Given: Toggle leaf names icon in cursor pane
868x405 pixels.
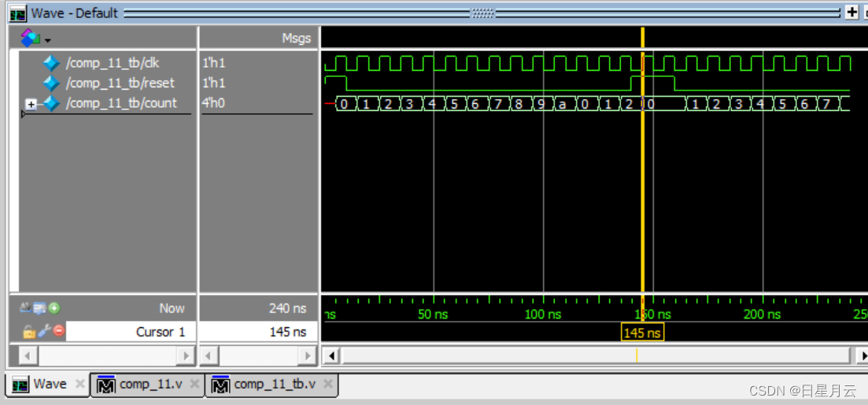Looking at the screenshot, I should [x=25, y=307].
